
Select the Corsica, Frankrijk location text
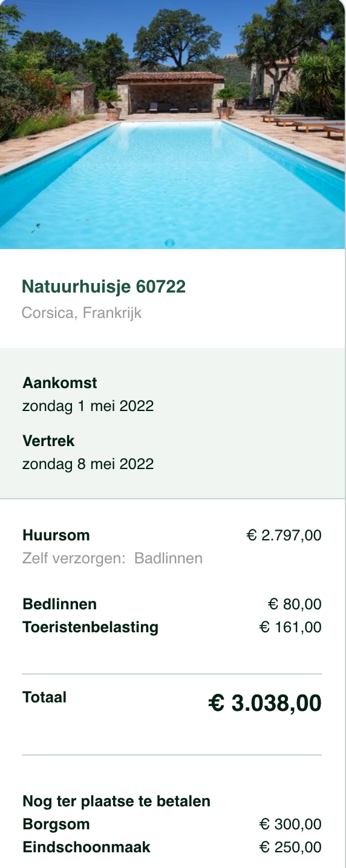(x=82, y=313)
